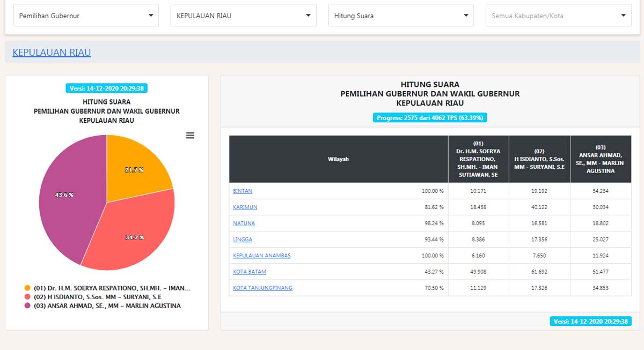The width and height of the screenshot is (644, 350).
Task: Open the Hitung Suara dropdown
Action: (x=401, y=16)
